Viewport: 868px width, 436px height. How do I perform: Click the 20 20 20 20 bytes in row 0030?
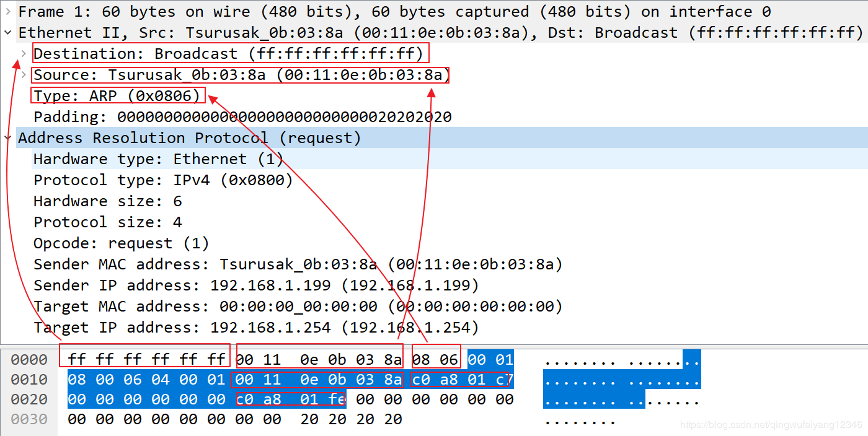pos(352,419)
